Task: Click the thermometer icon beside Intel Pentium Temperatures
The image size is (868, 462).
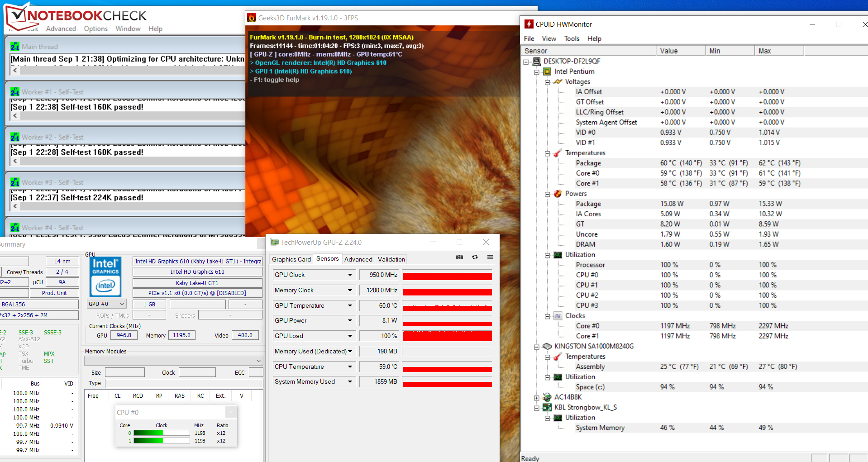Action: coord(558,153)
